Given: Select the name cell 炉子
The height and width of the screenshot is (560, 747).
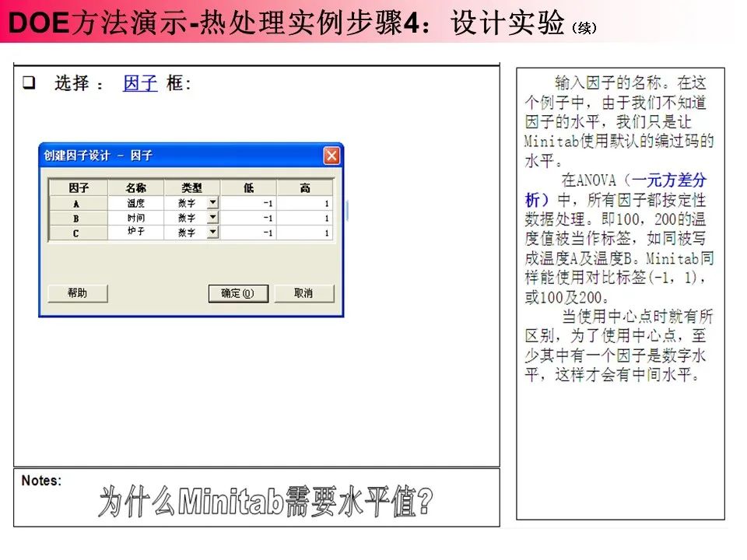Looking at the screenshot, I should pyautogui.click(x=135, y=232).
